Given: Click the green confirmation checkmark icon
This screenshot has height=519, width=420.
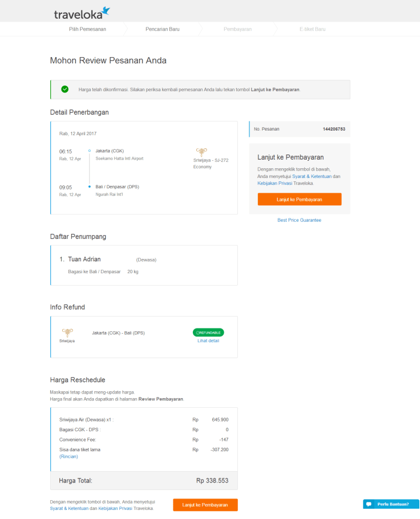Looking at the screenshot, I should pos(65,89).
